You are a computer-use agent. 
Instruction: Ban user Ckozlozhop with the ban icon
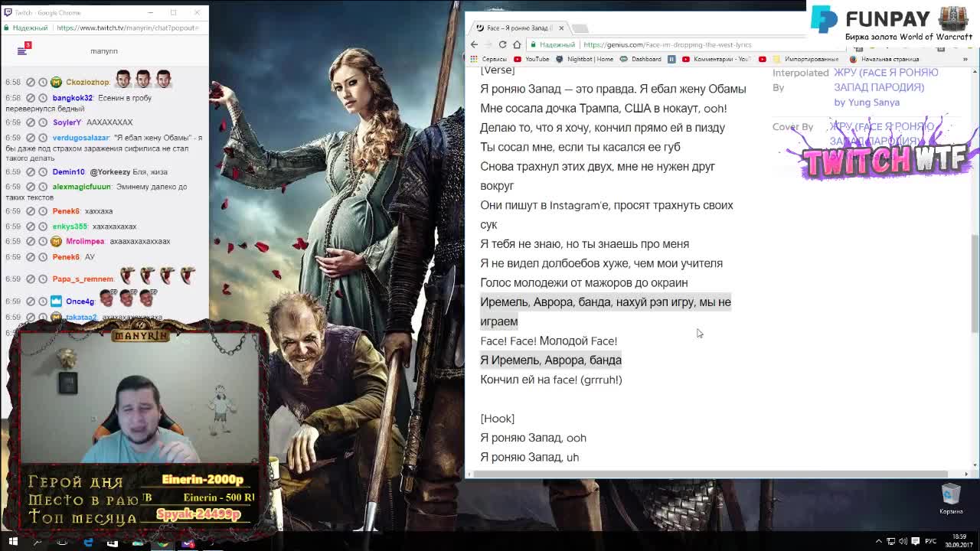click(31, 82)
